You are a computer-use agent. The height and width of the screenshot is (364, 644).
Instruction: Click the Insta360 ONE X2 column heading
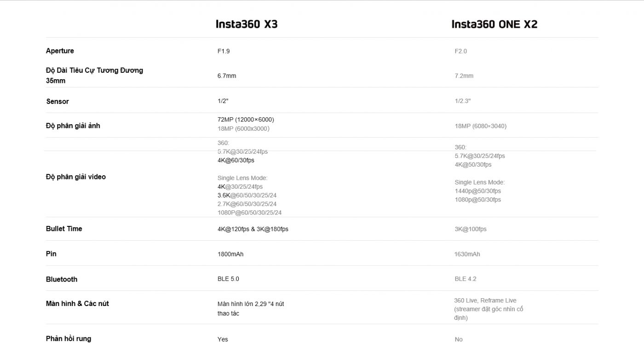click(x=494, y=24)
